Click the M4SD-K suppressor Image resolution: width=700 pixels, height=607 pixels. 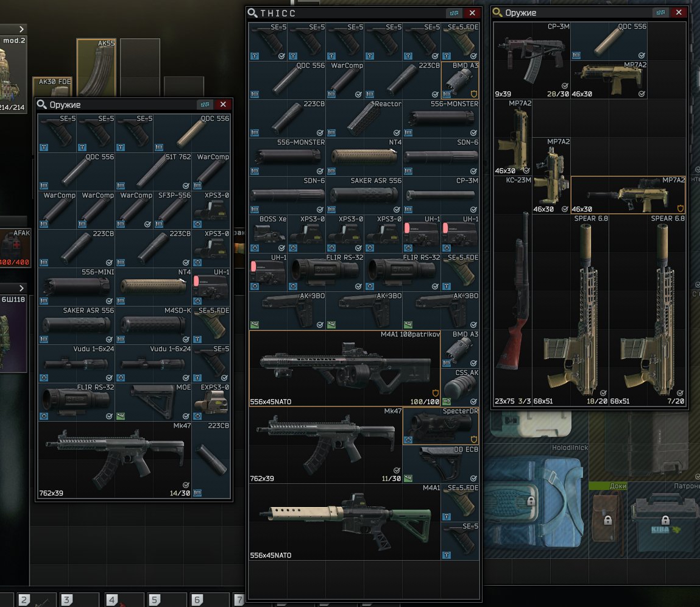pos(153,325)
